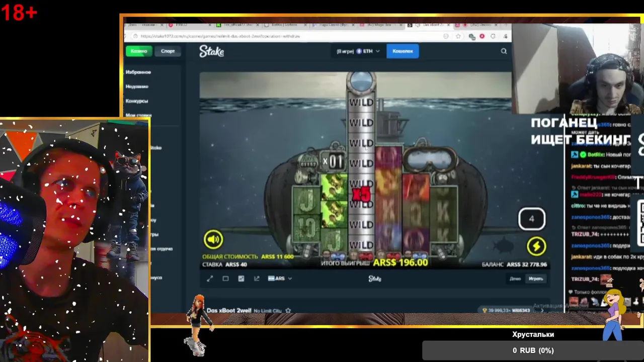The width and height of the screenshot is (644, 362).
Task: Open the Stake site search
Action: click(504, 51)
